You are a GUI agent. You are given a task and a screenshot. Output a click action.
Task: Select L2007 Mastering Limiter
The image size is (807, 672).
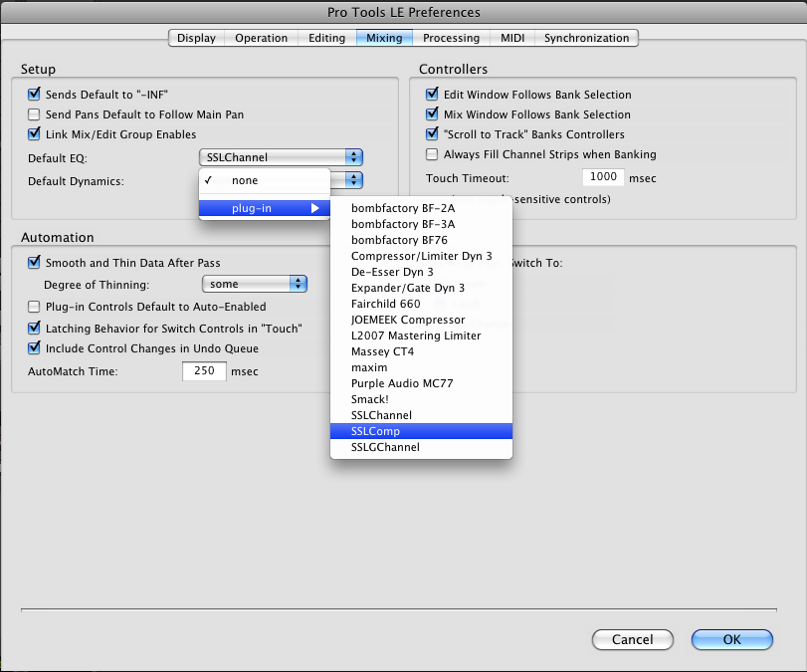[x=421, y=336]
